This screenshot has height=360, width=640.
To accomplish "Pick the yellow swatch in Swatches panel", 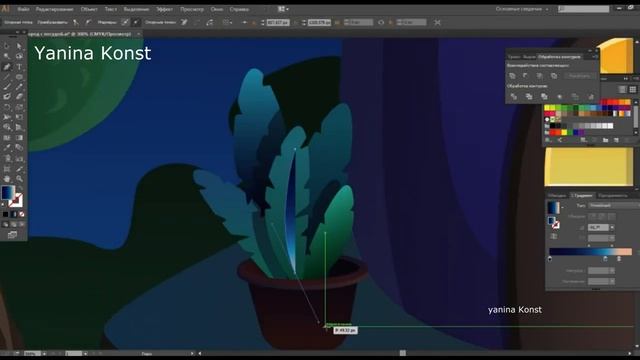I will (547, 108).
